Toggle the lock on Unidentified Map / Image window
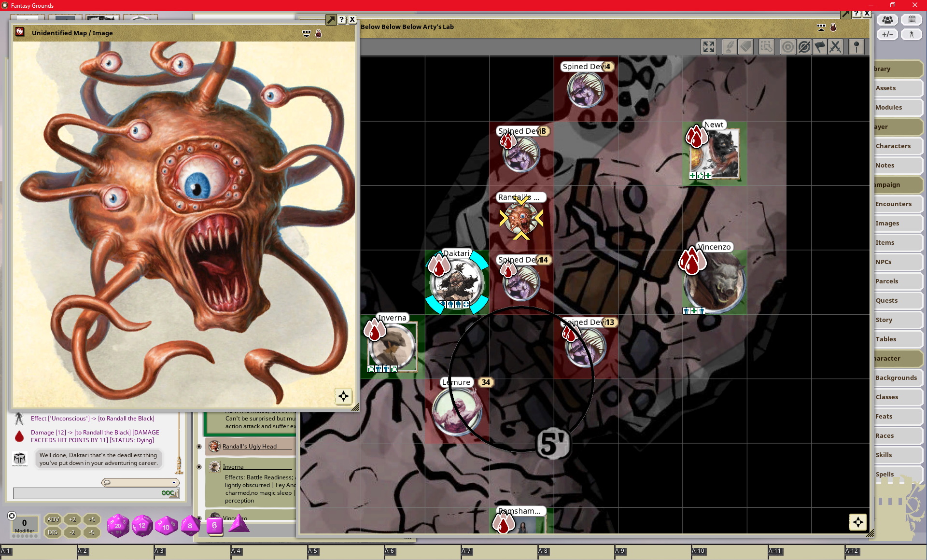 319,33
